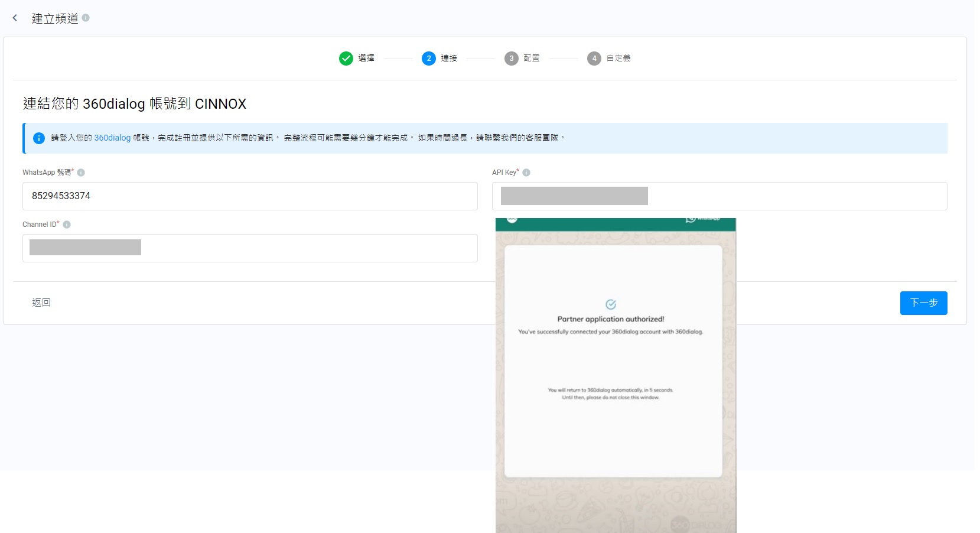Click the 選擇 step label
980x533 pixels.
coord(366,58)
